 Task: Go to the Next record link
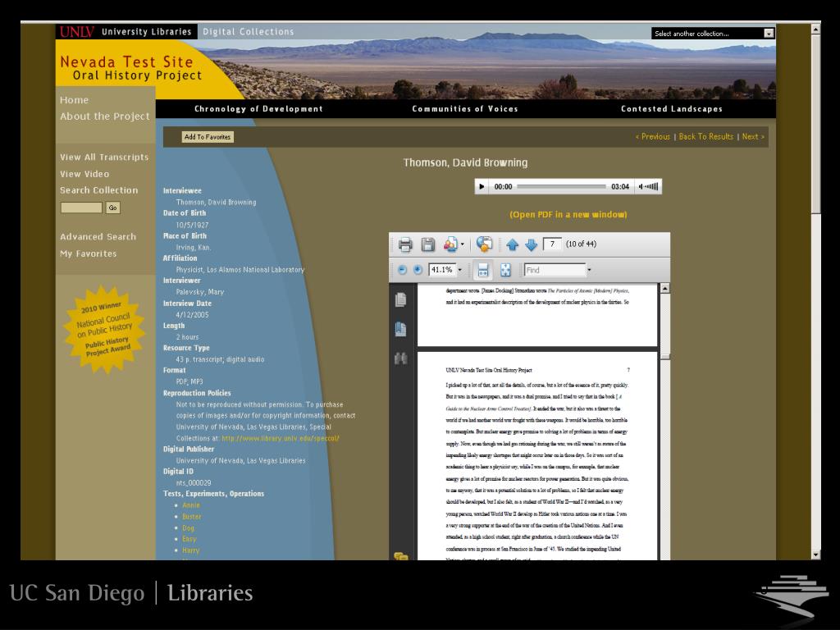753,137
